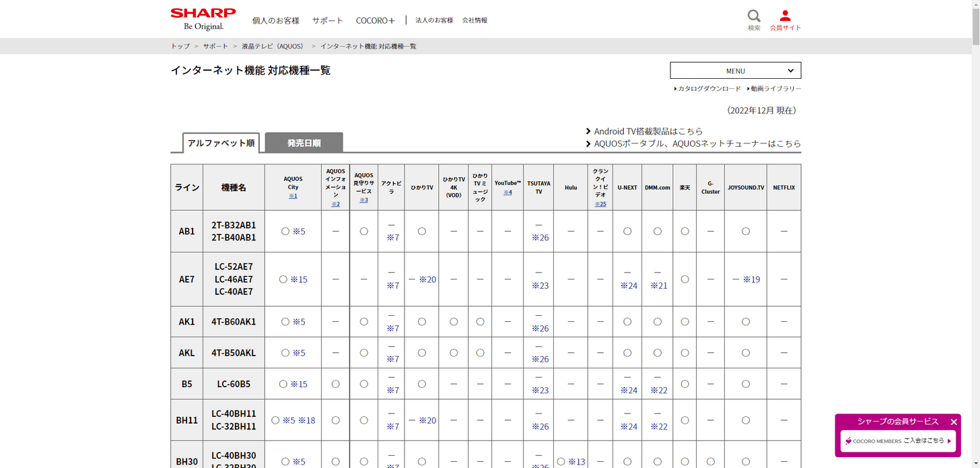This screenshot has height=468, width=980.
Task: Follow AQUOSポータブル、AQUOSネットチューナーはこちら link
Action: (x=697, y=143)
